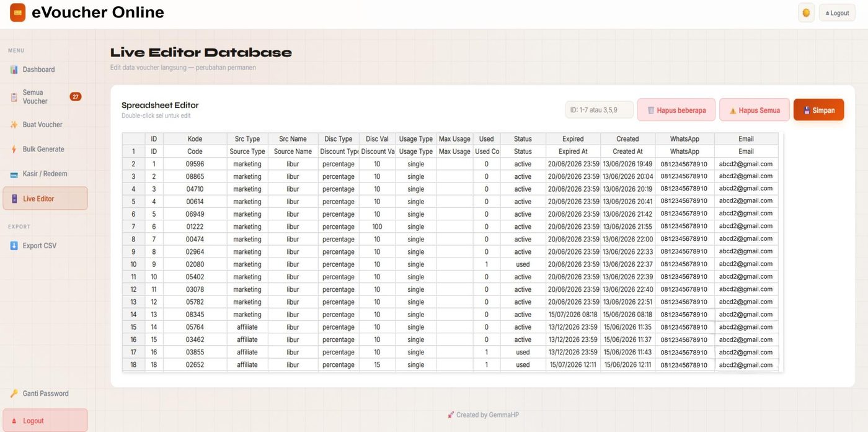Select the Email column header
The width and height of the screenshot is (868, 432).
point(746,139)
